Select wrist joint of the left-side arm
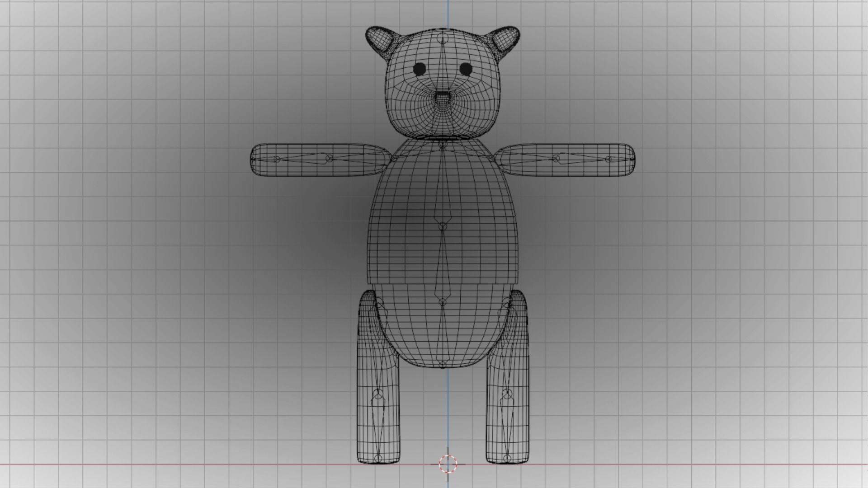The image size is (868, 488). (x=276, y=159)
